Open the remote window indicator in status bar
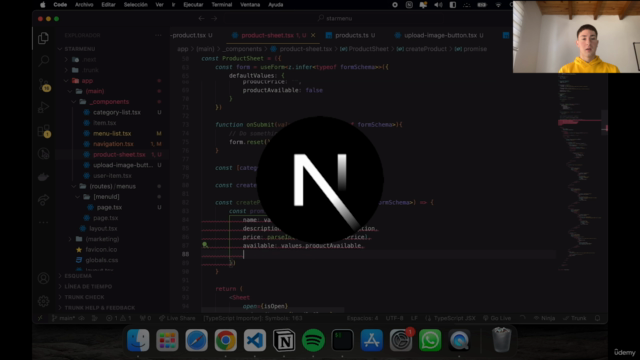This screenshot has width=640, height=360. click(x=40, y=318)
